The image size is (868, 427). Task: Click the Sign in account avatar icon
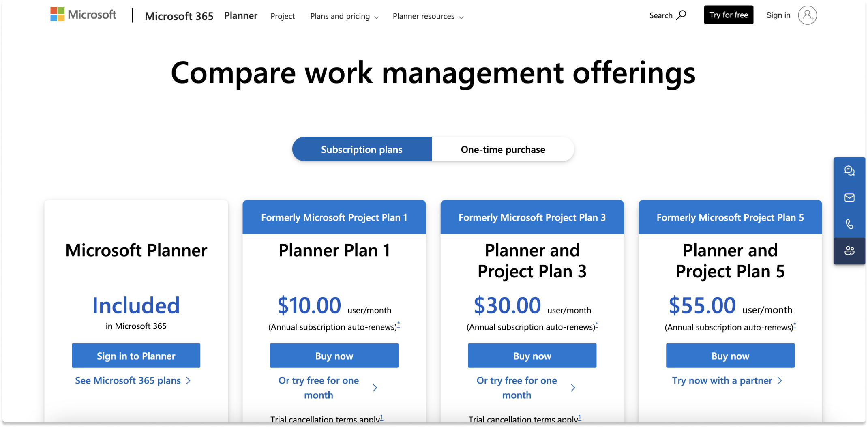coord(807,15)
